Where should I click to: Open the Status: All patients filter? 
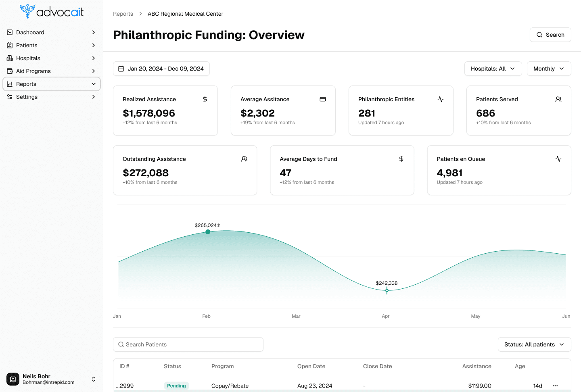(x=534, y=344)
